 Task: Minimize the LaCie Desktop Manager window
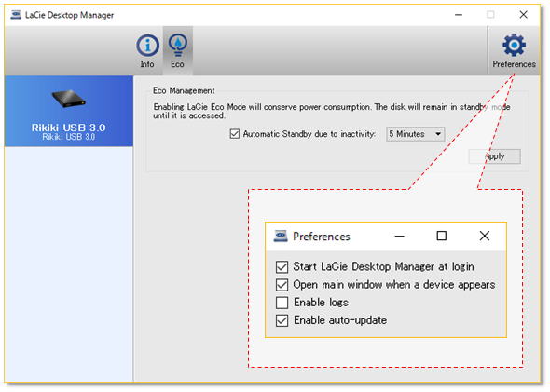click(x=459, y=15)
